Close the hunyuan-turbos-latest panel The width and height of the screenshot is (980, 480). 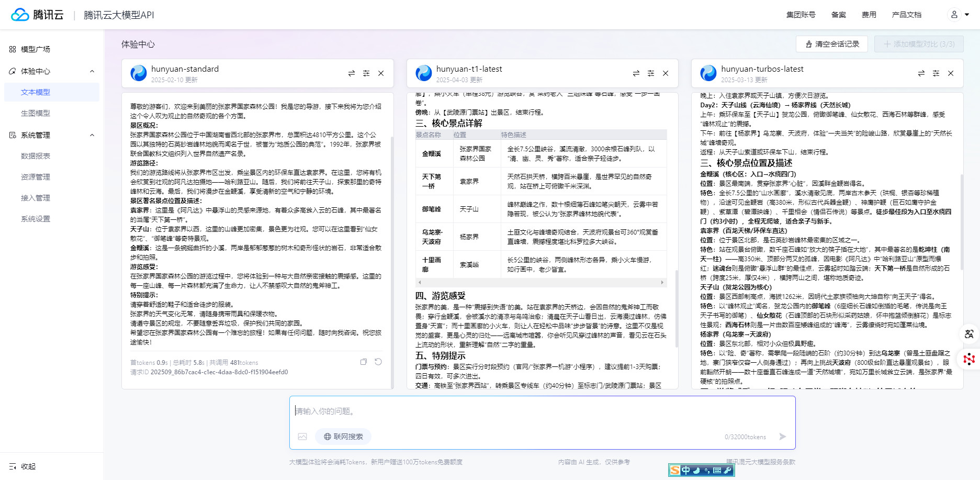[x=951, y=73]
